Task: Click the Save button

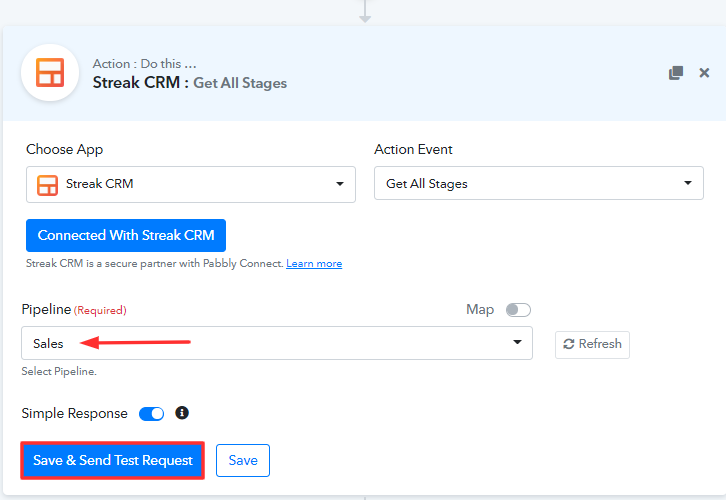Action: (243, 460)
